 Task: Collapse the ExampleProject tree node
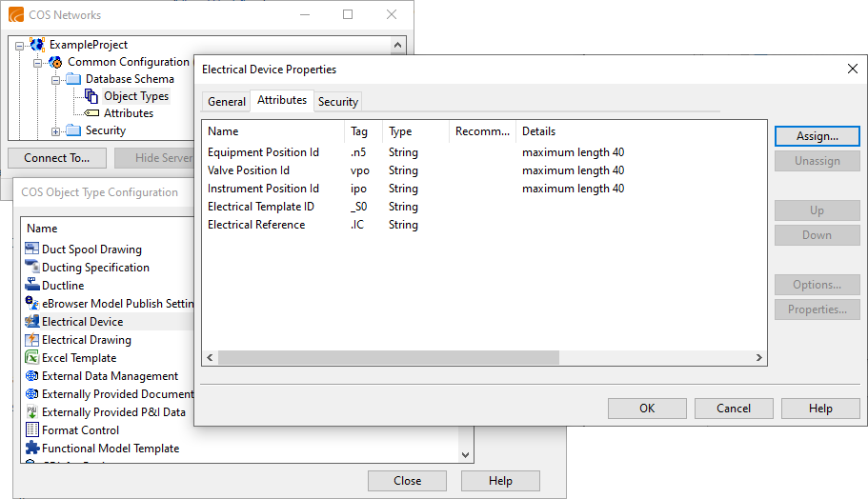coord(20,45)
